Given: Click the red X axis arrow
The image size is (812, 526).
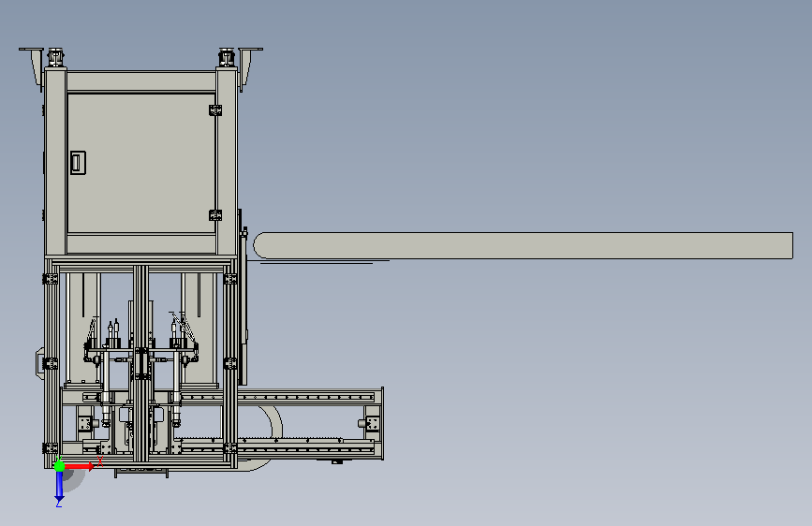Looking at the screenshot, I should pos(79,466).
